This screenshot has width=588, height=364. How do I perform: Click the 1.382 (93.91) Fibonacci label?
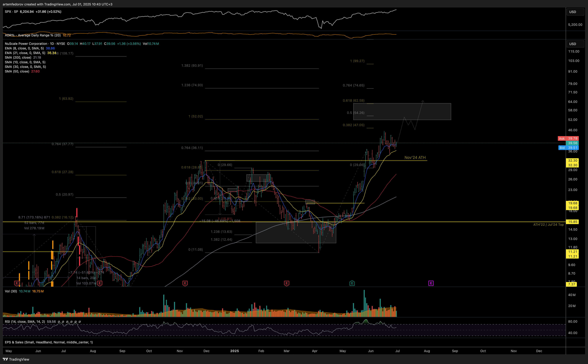[x=192, y=65]
